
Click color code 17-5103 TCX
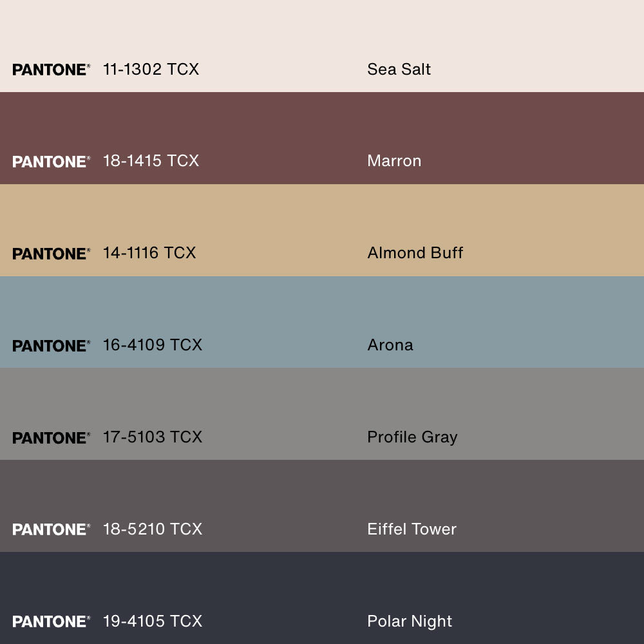(153, 437)
